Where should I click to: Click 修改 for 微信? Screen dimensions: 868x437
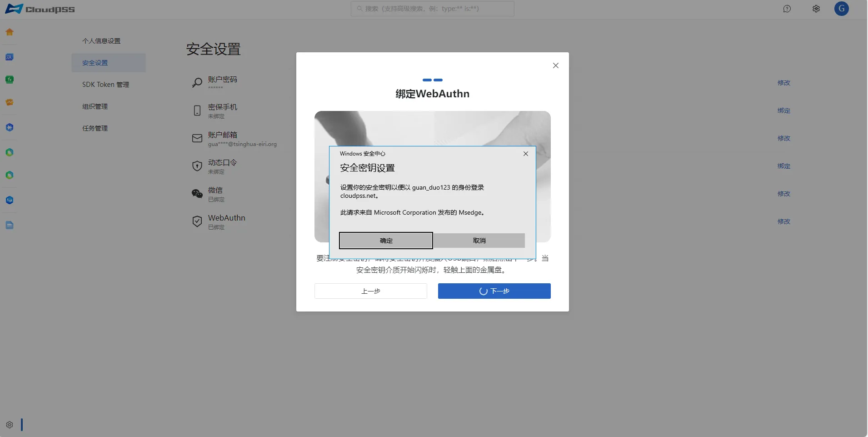784,194
